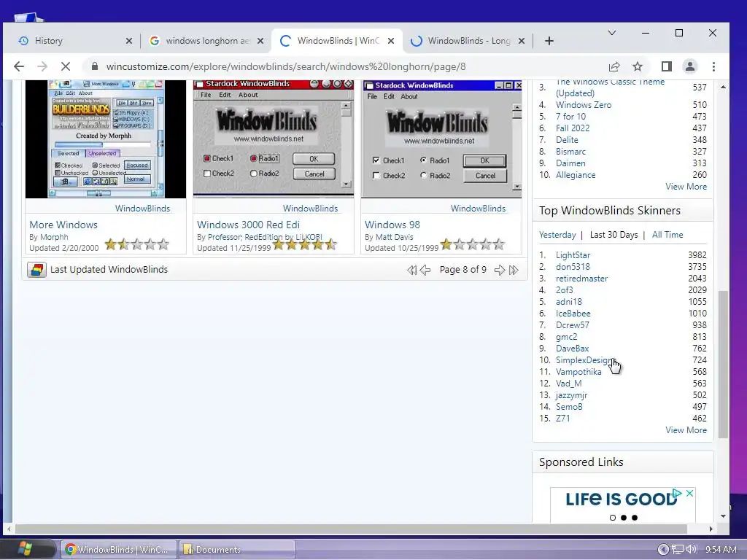Show Yesterday's top skinners
The height and width of the screenshot is (560, 747).
(557, 235)
